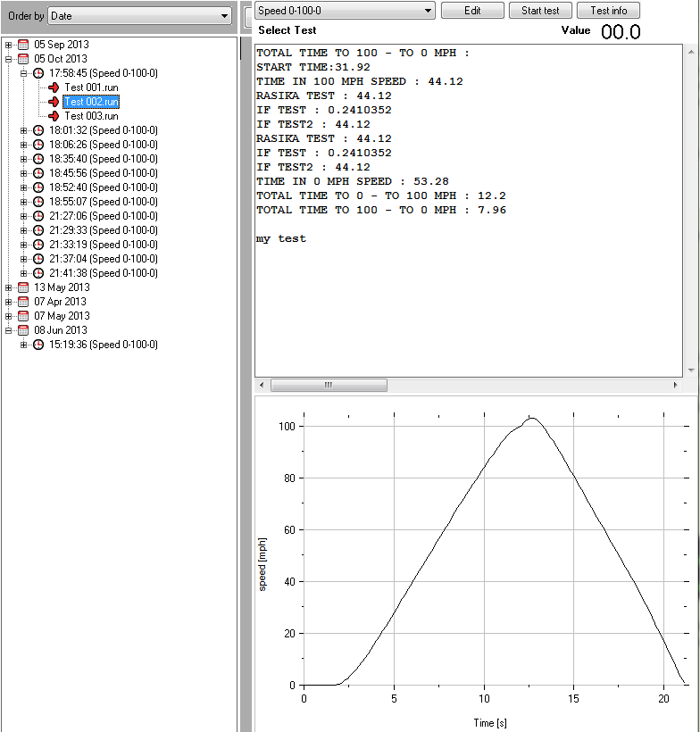
Task: Click the red arrow icon of Test 001.run
Action: click(x=54, y=87)
